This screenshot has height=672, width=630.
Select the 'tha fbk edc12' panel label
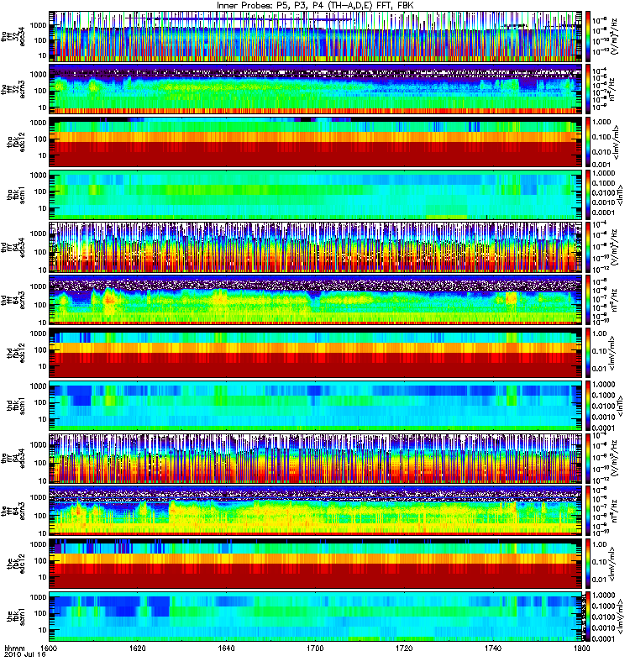tap(16, 142)
